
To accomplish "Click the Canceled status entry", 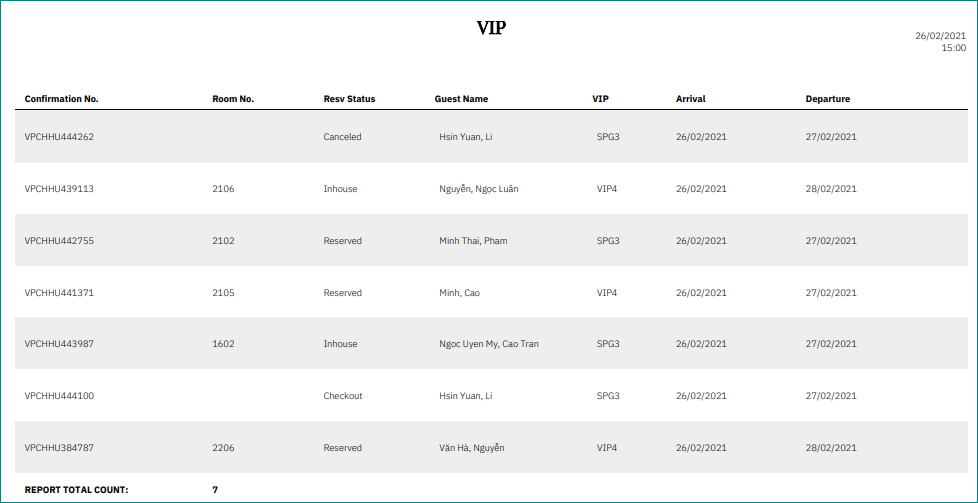I will coord(342,137).
